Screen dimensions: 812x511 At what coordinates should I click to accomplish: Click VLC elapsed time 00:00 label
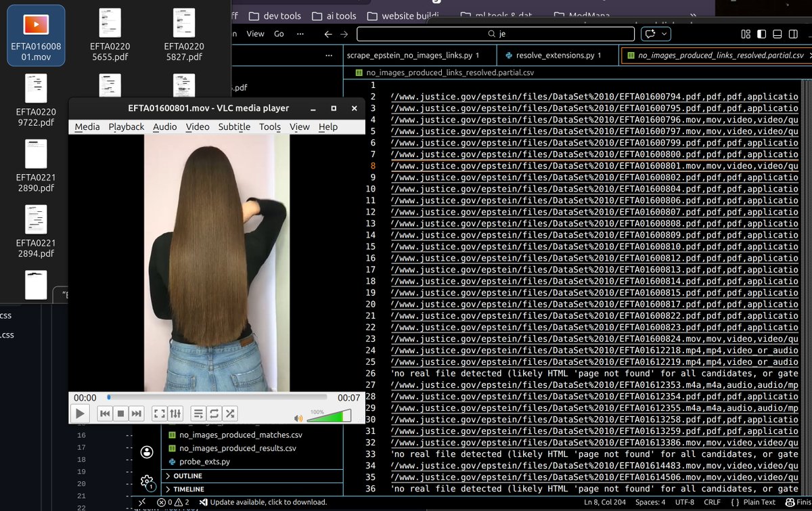coord(85,397)
